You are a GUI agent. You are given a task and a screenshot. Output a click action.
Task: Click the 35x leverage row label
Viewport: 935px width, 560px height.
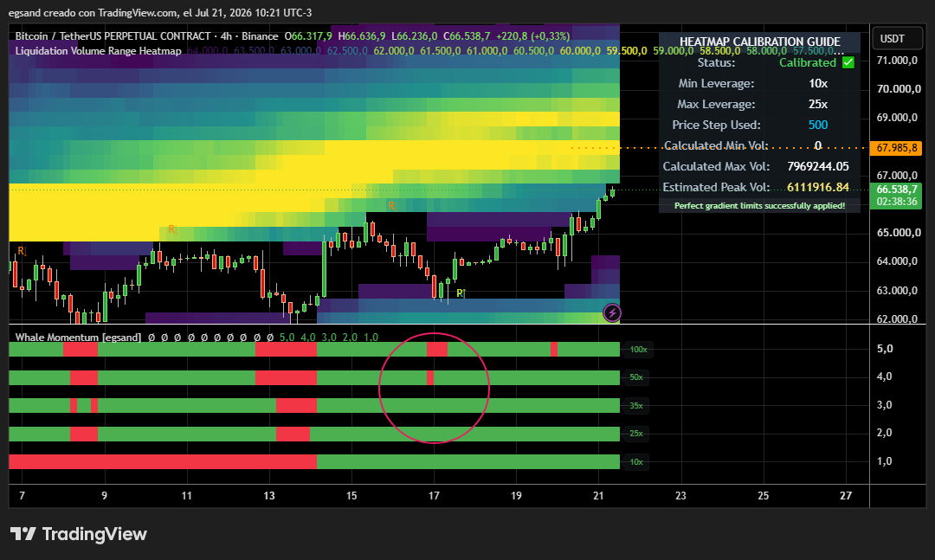tap(636, 406)
